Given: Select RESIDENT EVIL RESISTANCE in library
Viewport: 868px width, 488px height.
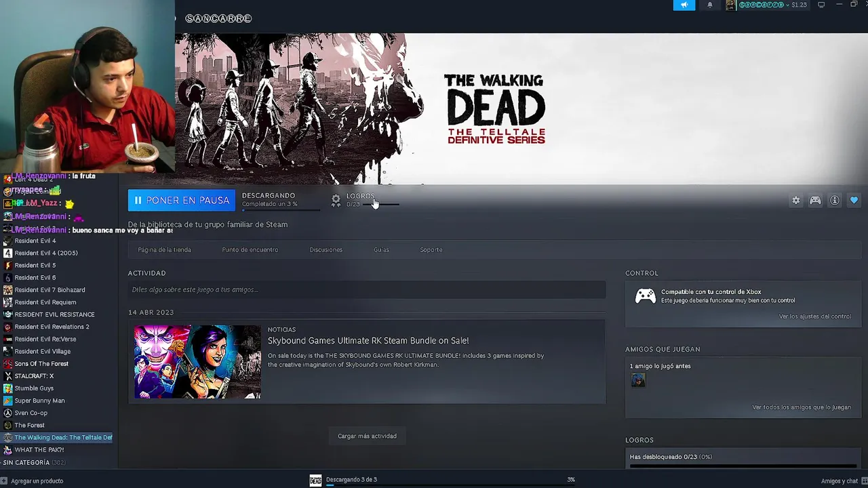Looking at the screenshot, I should pos(54,314).
